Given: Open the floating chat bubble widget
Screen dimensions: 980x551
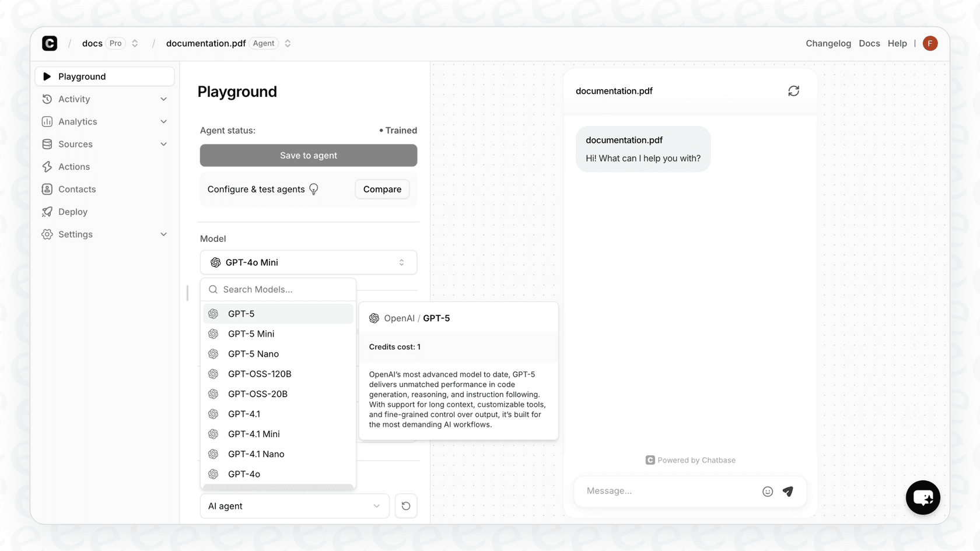Looking at the screenshot, I should (x=922, y=497).
